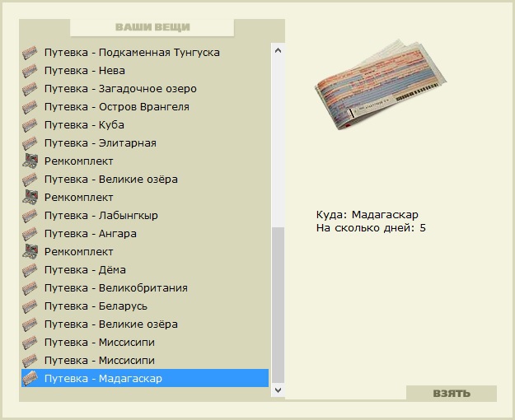515x420 pixels.
Task: Select the ticket icon for Великобритания
Action: [30, 288]
